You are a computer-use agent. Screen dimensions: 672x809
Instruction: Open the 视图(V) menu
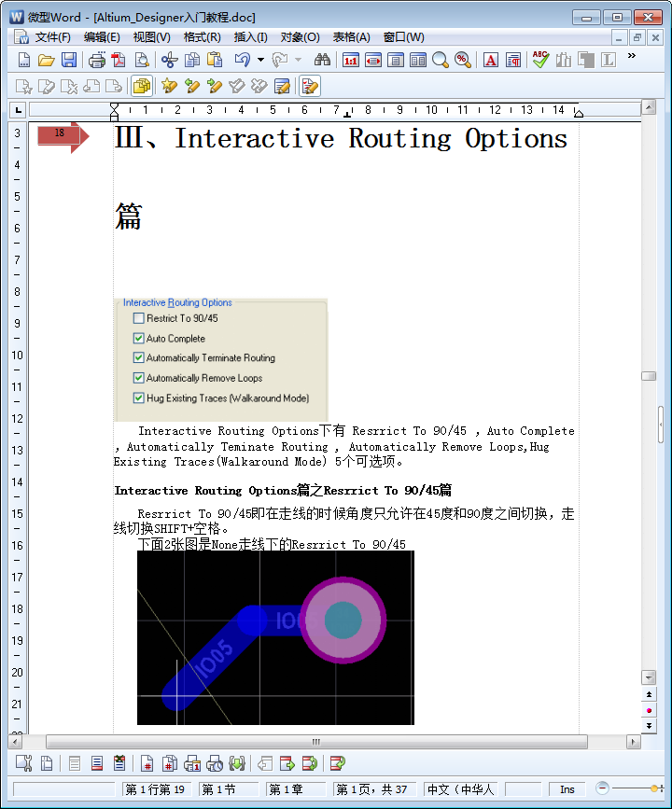click(x=152, y=37)
